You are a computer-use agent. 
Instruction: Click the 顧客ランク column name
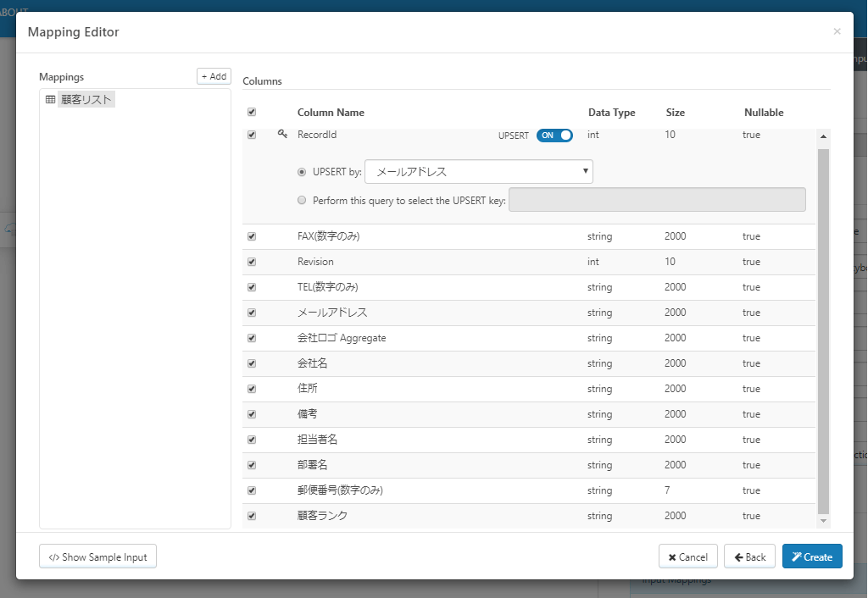(322, 516)
